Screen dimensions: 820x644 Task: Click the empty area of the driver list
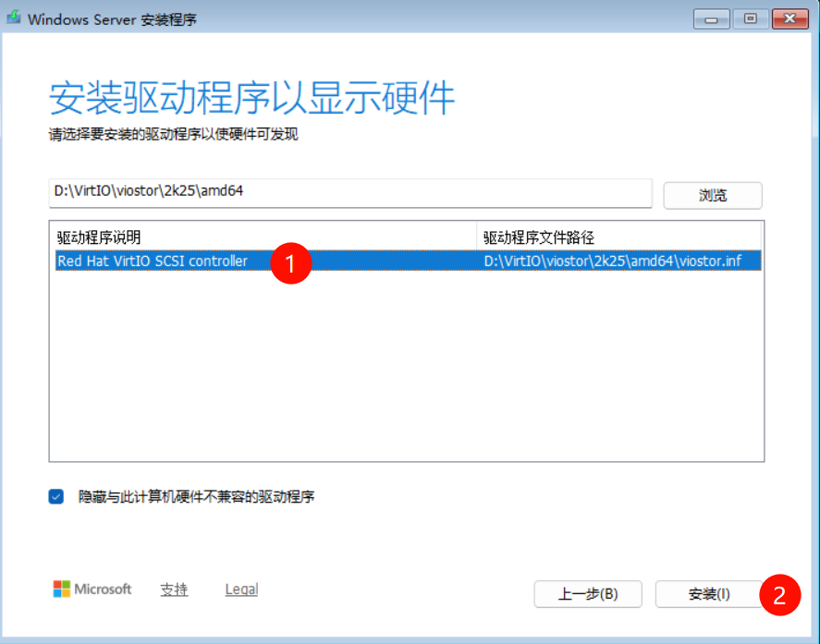(407, 370)
